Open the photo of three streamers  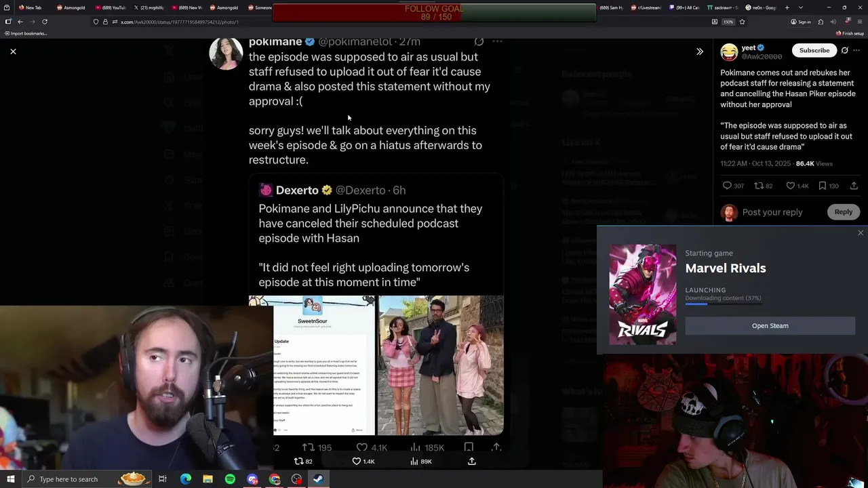pyautogui.click(x=441, y=365)
